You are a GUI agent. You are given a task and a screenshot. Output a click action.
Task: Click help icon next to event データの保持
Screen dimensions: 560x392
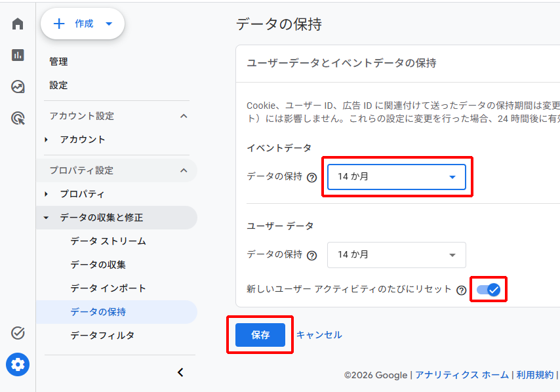point(311,177)
